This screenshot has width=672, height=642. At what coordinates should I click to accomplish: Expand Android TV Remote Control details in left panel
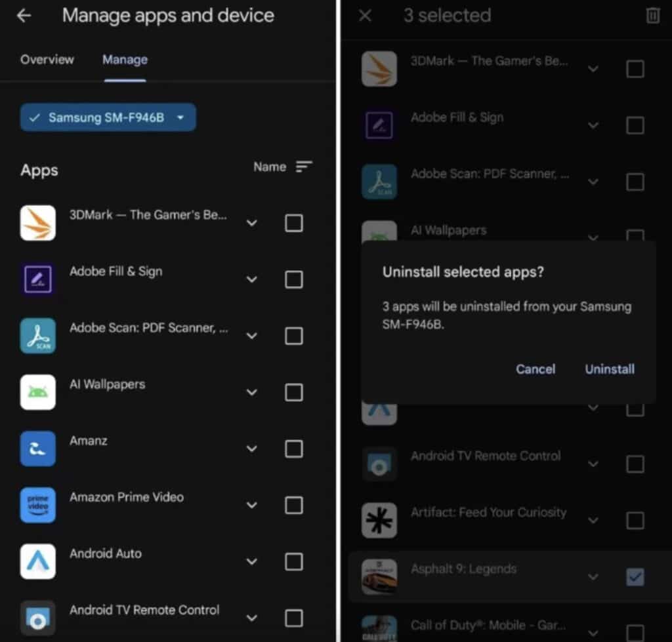(251, 618)
